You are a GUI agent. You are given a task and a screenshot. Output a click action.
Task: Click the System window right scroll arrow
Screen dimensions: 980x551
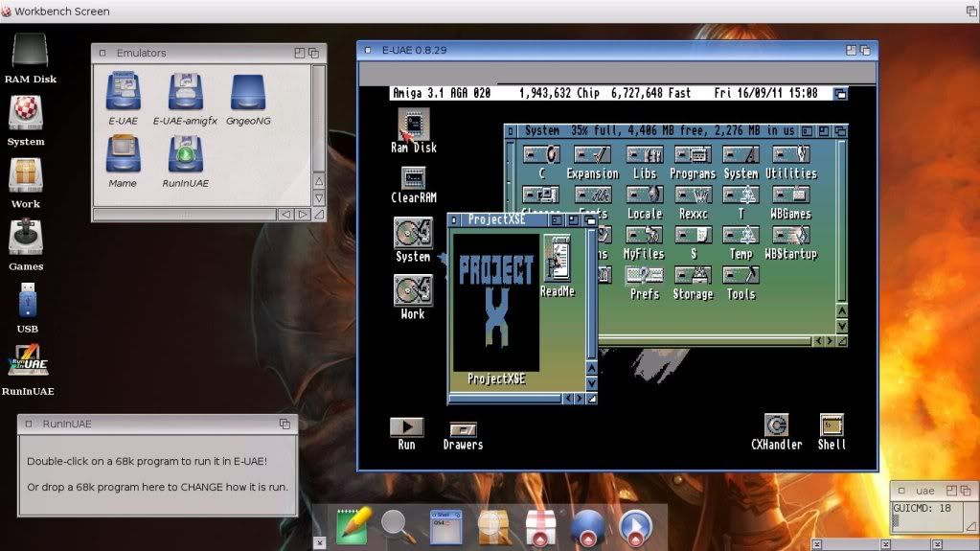coord(830,340)
